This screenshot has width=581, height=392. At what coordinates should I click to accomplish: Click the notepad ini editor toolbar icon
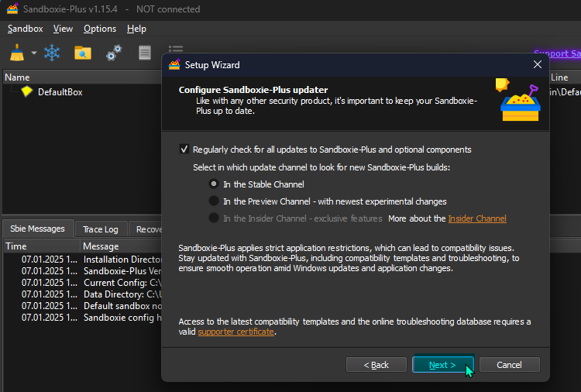point(145,53)
